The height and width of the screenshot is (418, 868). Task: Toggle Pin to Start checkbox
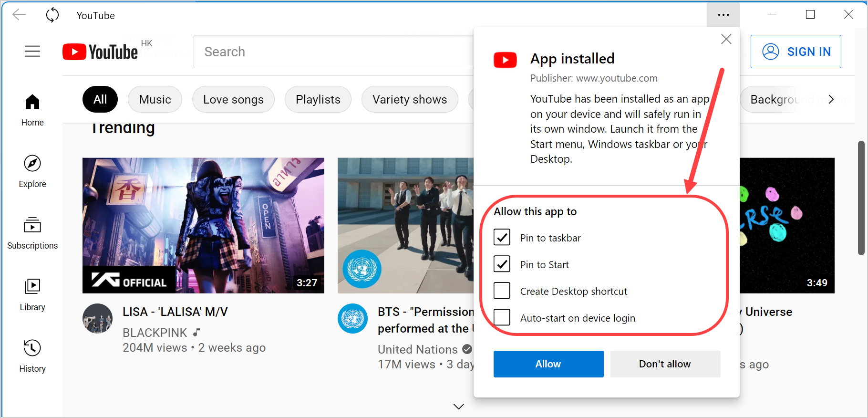pyautogui.click(x=502, y=264)
